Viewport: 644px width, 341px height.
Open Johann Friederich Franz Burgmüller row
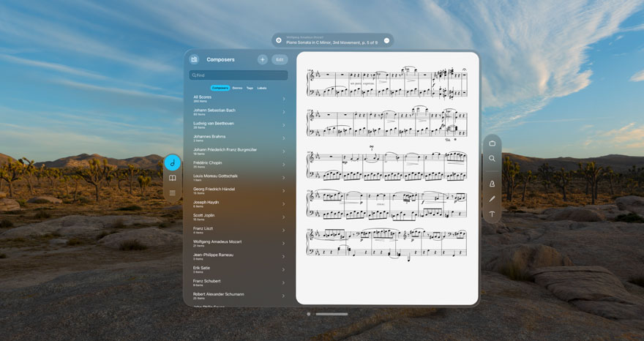[239, 151]
